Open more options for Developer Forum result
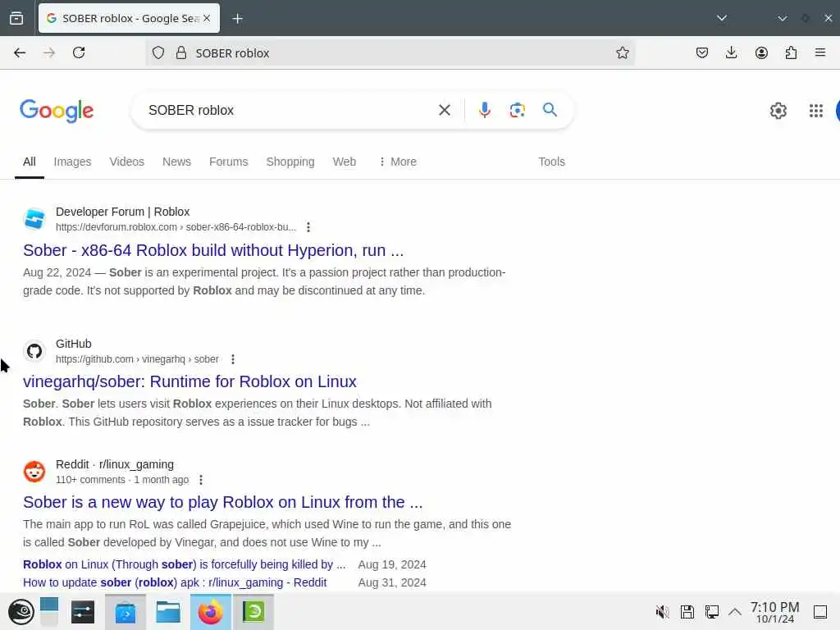This screenshot has width=840, height=630. click(308, 227)
